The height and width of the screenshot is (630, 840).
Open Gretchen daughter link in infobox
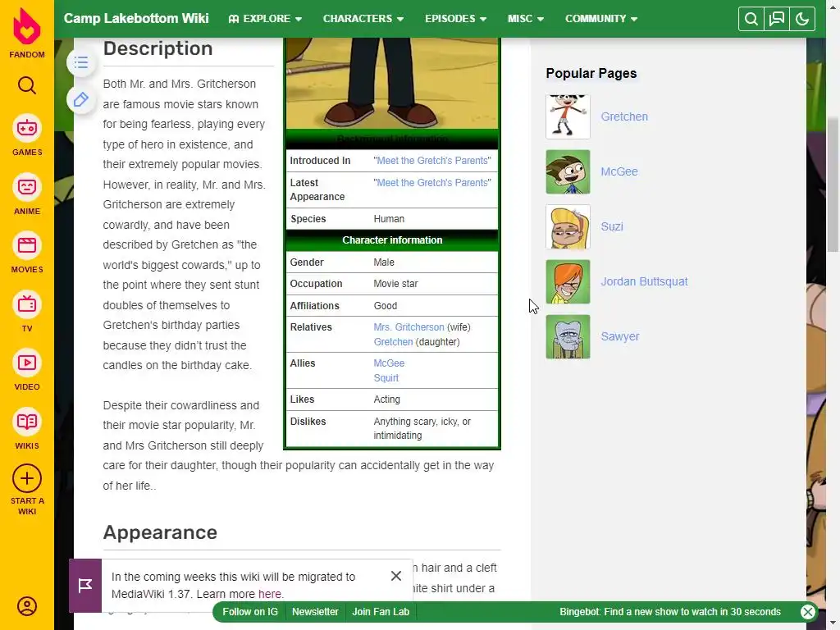tap(393, 342)
